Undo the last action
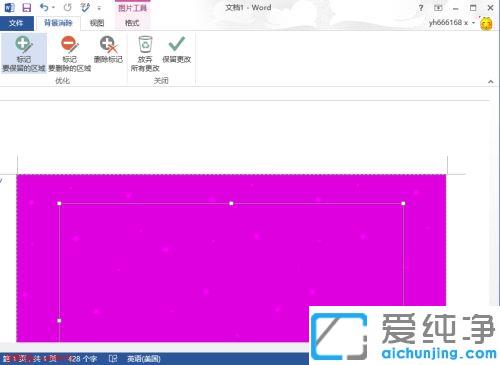Screen dimensions: 500x365 click(44, 7)
